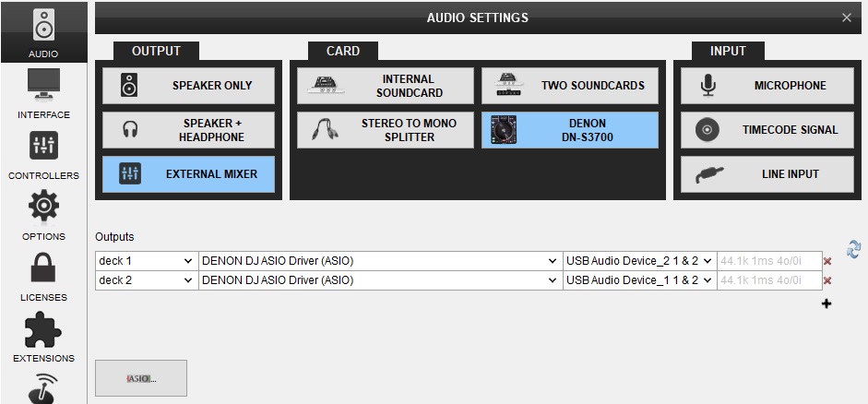Select Microphone input option
868x404 pixels.
[x=762, y=86]
